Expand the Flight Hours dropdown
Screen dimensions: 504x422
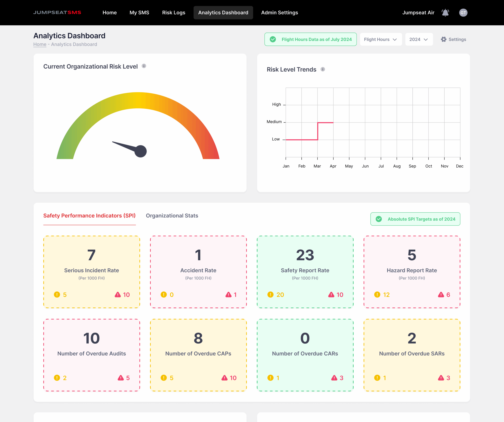click(381, 39)
